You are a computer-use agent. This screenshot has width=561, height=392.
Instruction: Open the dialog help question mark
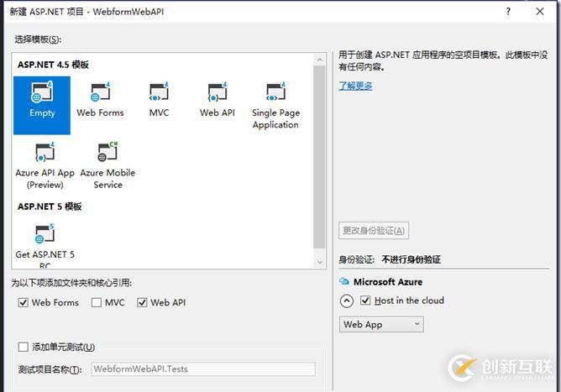[x=508, y=12]
